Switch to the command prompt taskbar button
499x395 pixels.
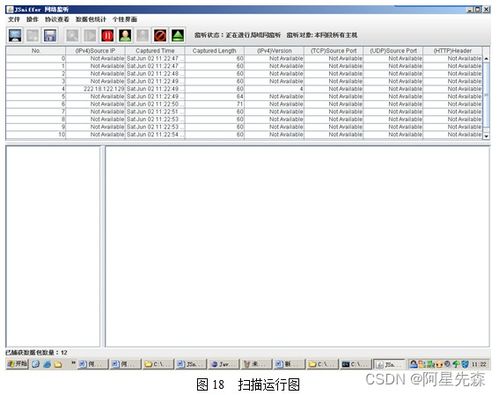tap(355, 364)
